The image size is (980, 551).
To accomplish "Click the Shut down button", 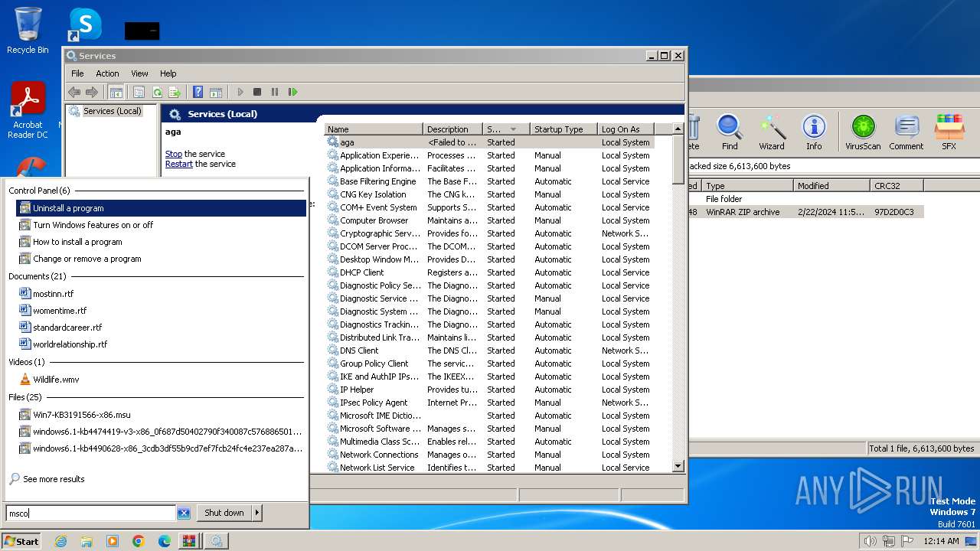I will 224,513.
